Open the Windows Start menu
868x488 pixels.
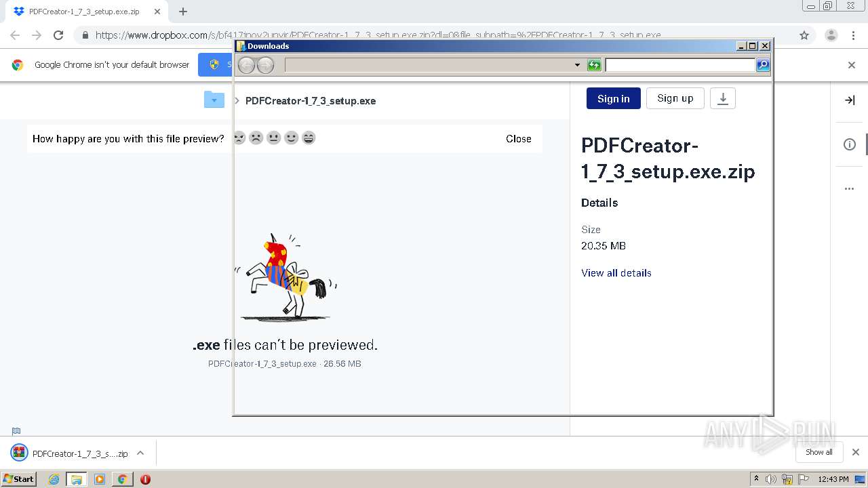[x=18, y=479]
